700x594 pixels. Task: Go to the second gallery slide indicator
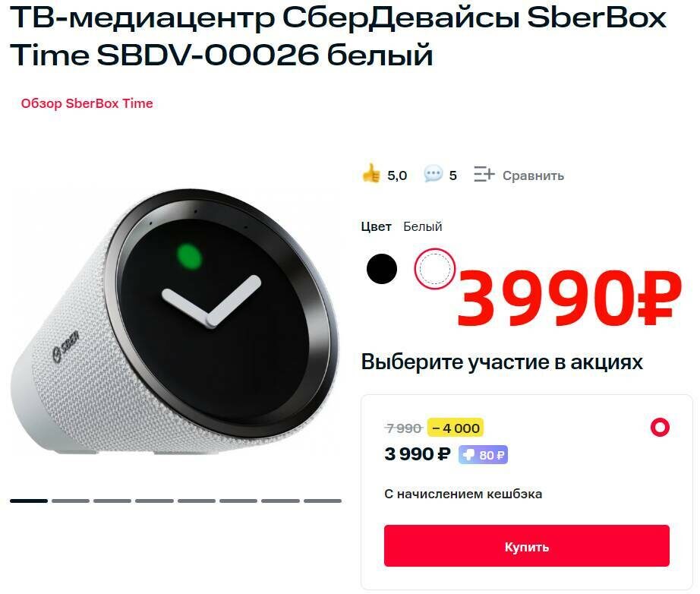pyautogui.click(x=71, y=501)
